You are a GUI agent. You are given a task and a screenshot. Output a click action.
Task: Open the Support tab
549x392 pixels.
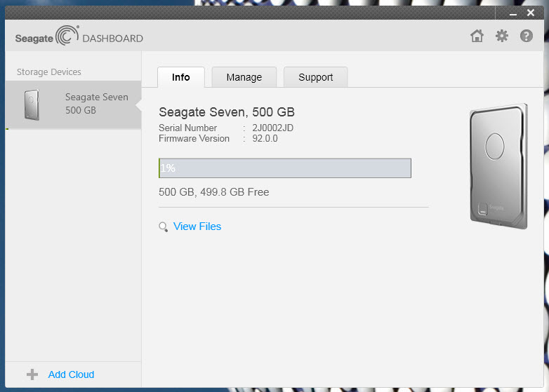(x=315, y=77)
